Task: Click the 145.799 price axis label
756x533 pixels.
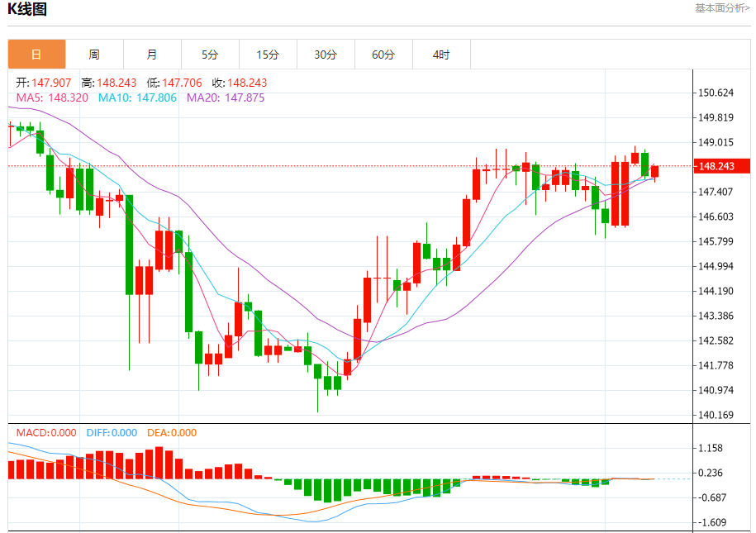Action: (716, 241)
